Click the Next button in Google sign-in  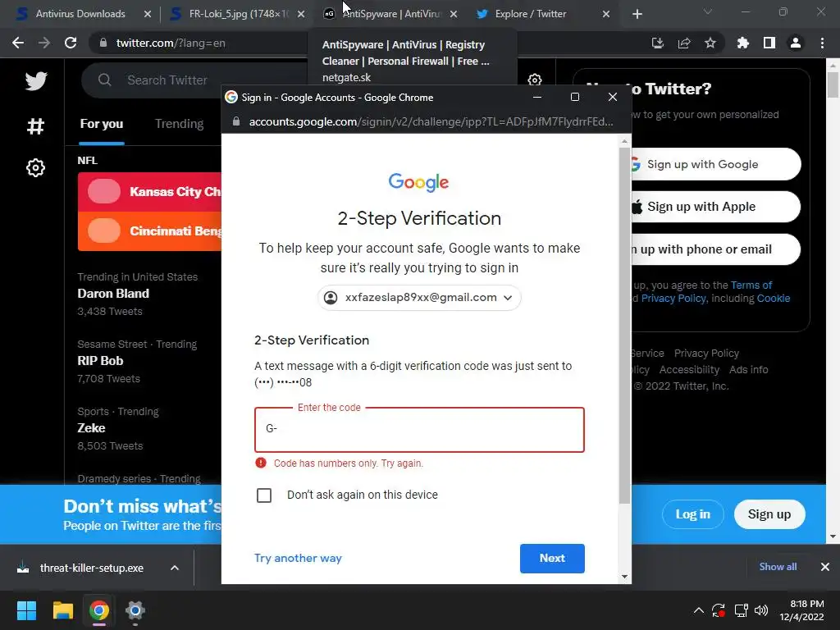552,558
